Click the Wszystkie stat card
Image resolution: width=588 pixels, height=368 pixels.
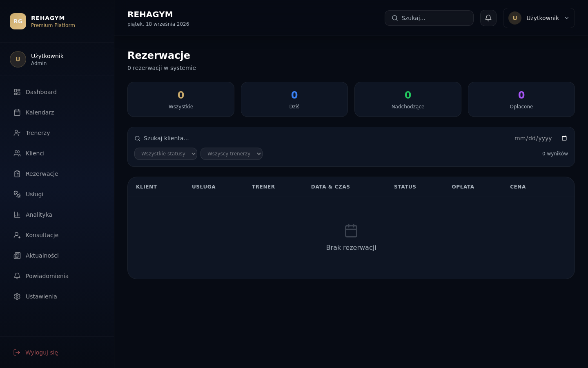[x=181, y=99]
